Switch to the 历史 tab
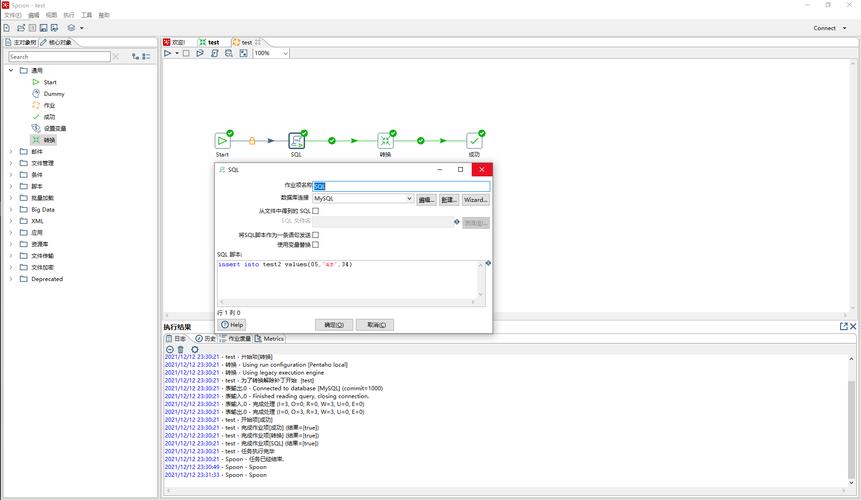Screen dimensions: 861x500 point(205,339)
